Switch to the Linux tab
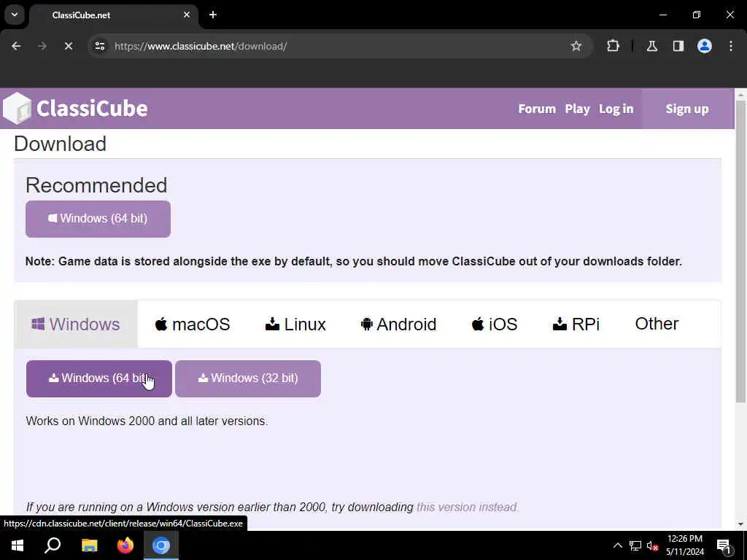The image size is (747, 560). point(295,324)
